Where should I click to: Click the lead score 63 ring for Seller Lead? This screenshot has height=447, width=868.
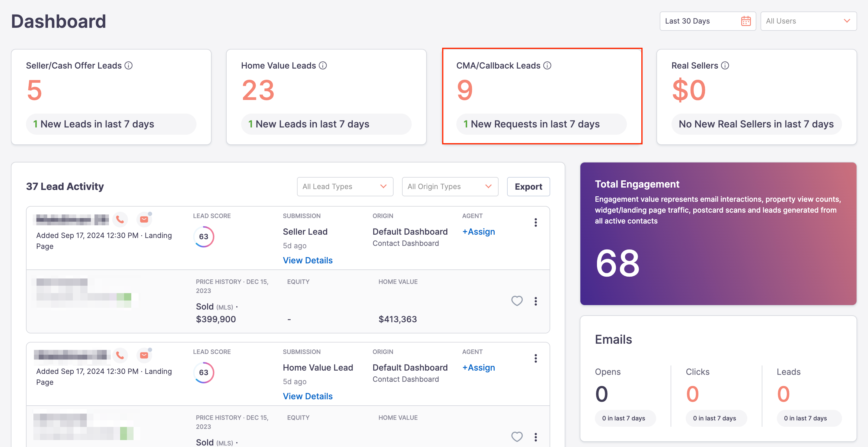point(203,237)
